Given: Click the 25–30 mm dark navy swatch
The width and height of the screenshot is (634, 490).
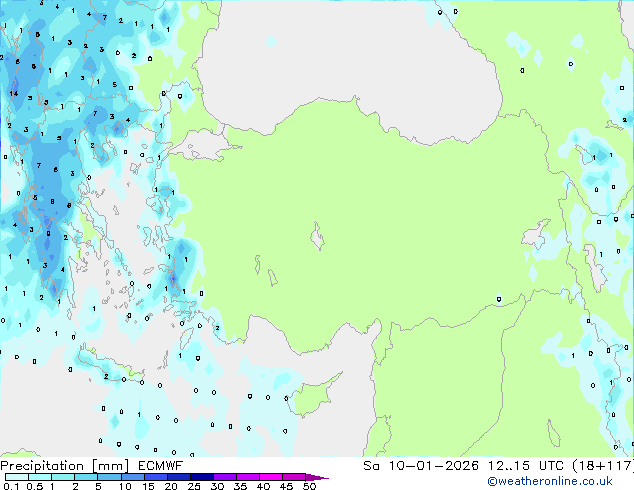Looking at the screenshot, I should (x=201, y=477).
